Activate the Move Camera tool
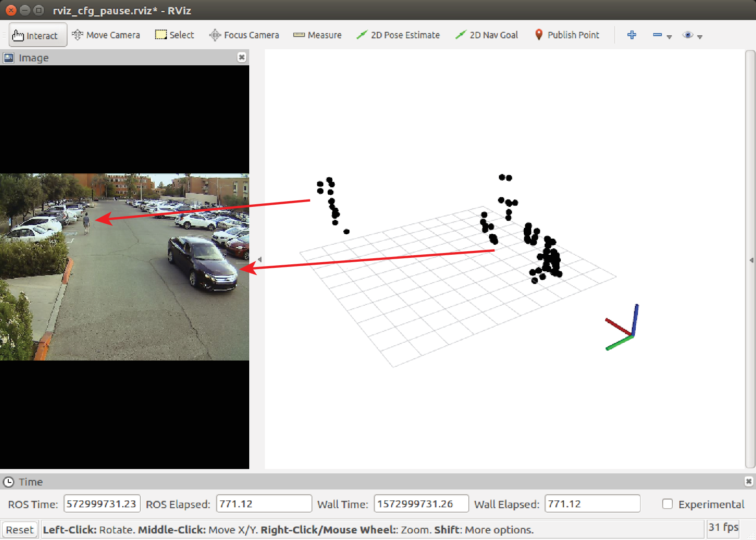The image size is (756, 540). pos(106,35)
